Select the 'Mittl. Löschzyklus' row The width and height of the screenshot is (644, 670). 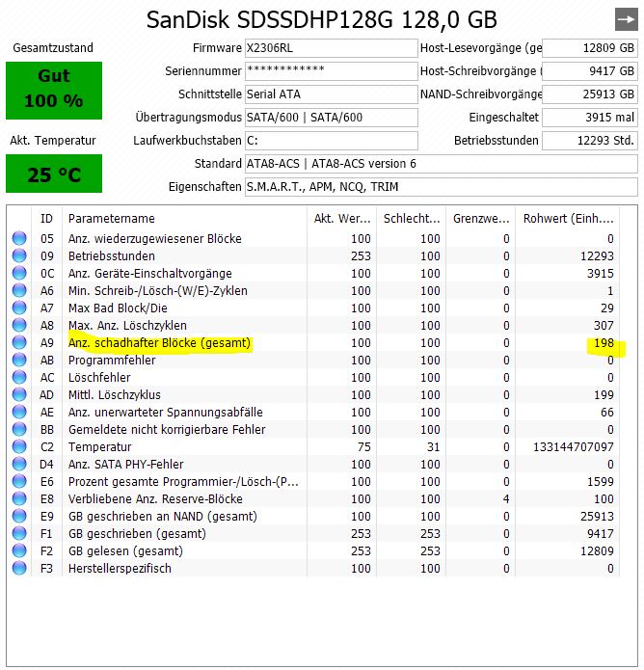312,395
